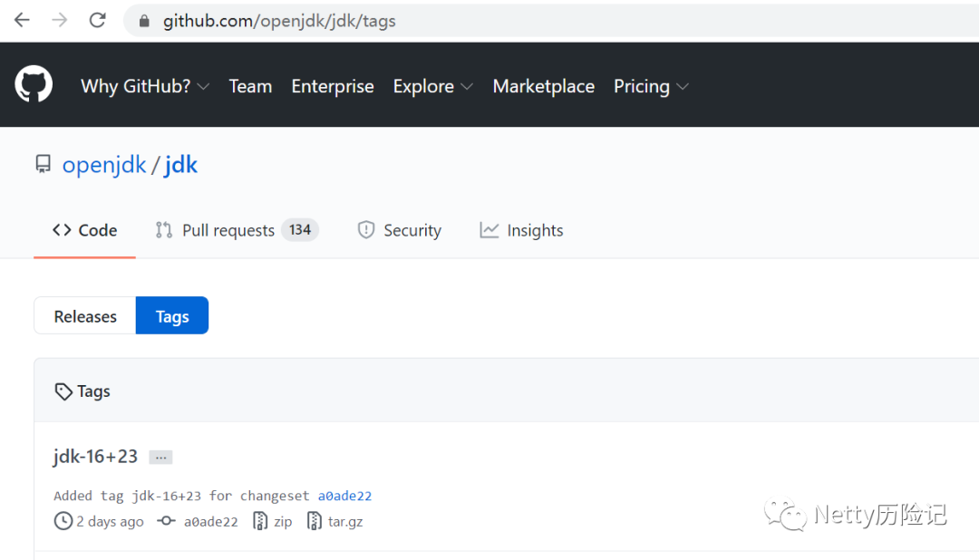This screenshot has width=979, height=560.
Task: Expand jdk-16+23 tag details ellipsis
Action: (160, 458)
